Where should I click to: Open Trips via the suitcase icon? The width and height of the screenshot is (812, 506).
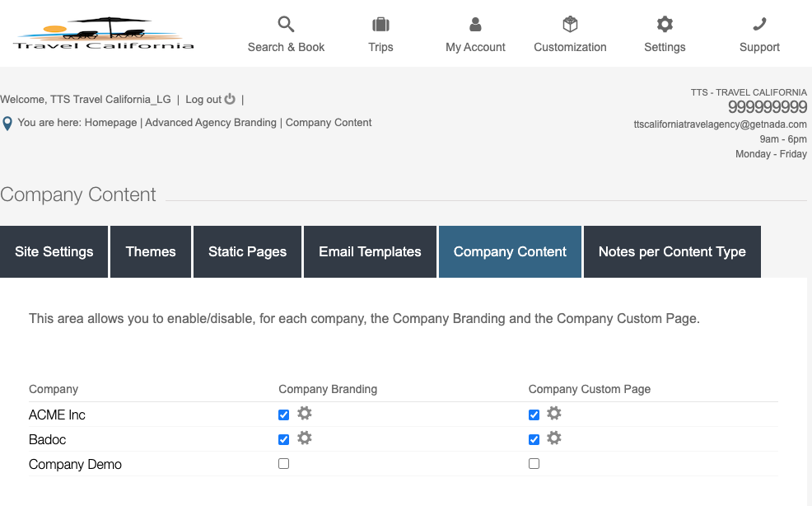(380, 24)
